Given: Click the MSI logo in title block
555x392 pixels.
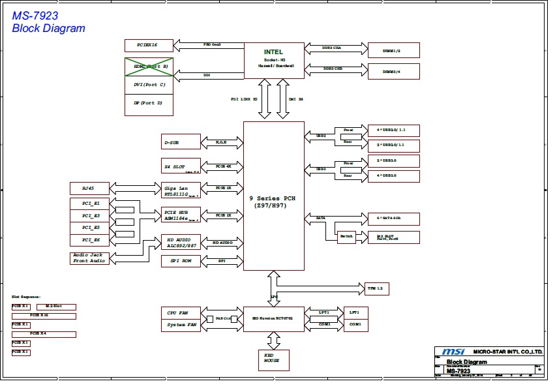Looking at the screenshot, I should tap(453, 352).
